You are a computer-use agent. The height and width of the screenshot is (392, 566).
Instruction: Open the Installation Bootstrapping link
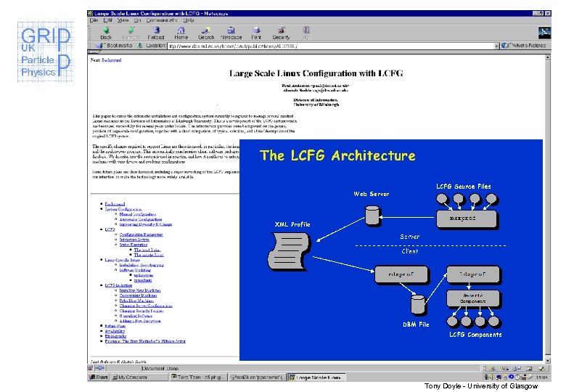coord(141,264)
